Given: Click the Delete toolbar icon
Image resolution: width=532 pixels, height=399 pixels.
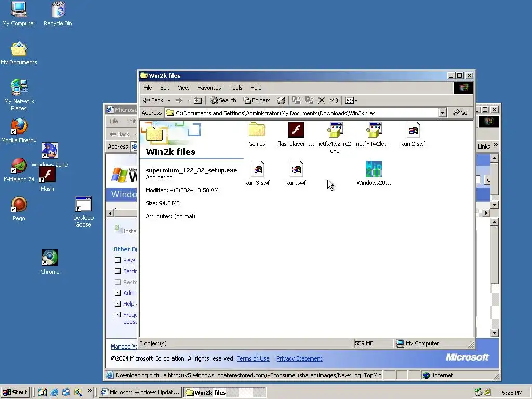Looking at the screenshot, I should pos(321,100).
